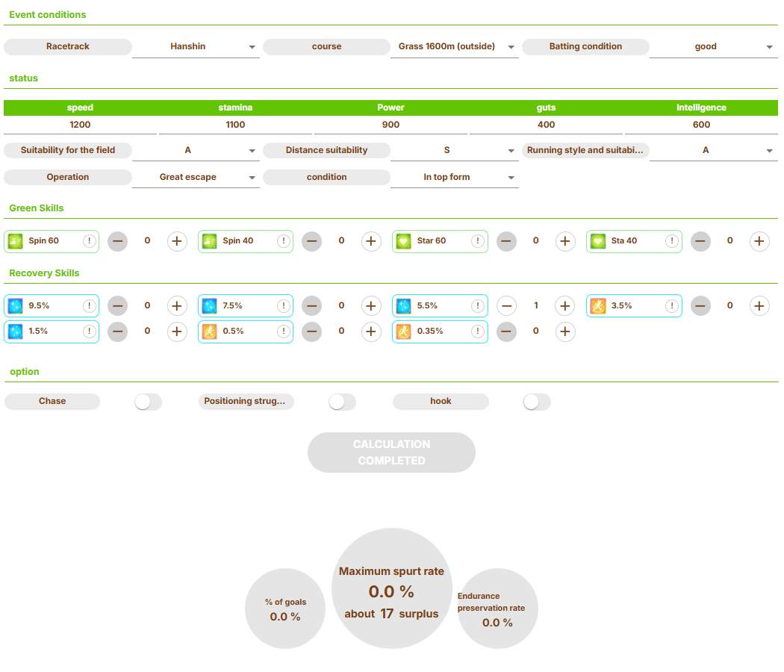Open the Racetrack dropdown showing Hanshin
The image size is (784, 672).
pos(196,46)
